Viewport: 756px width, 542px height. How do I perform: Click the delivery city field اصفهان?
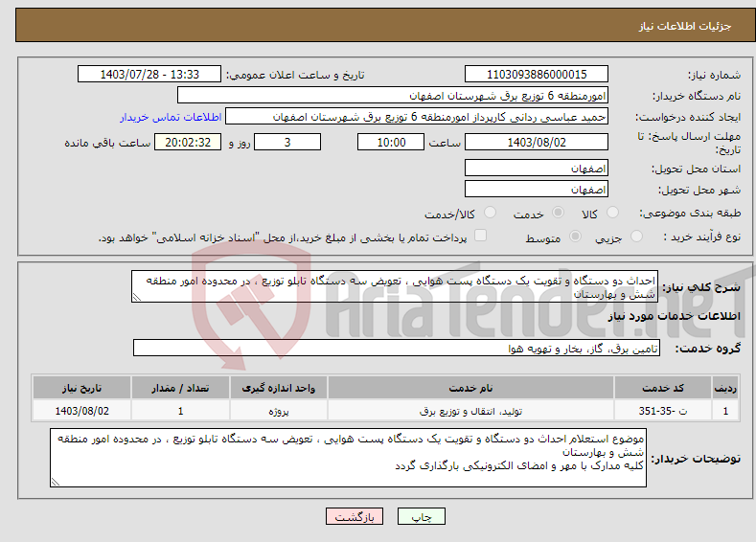coord(537,190)
